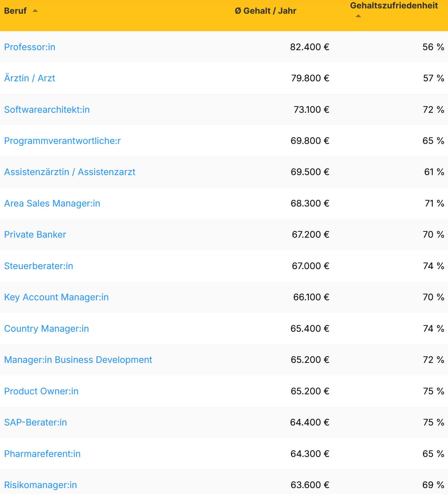The height and width of the screenshot is (494, 448).
Task: Select Professor:in satisfaction 56 %
Action: pyautogui.click(x=433, y=47)
